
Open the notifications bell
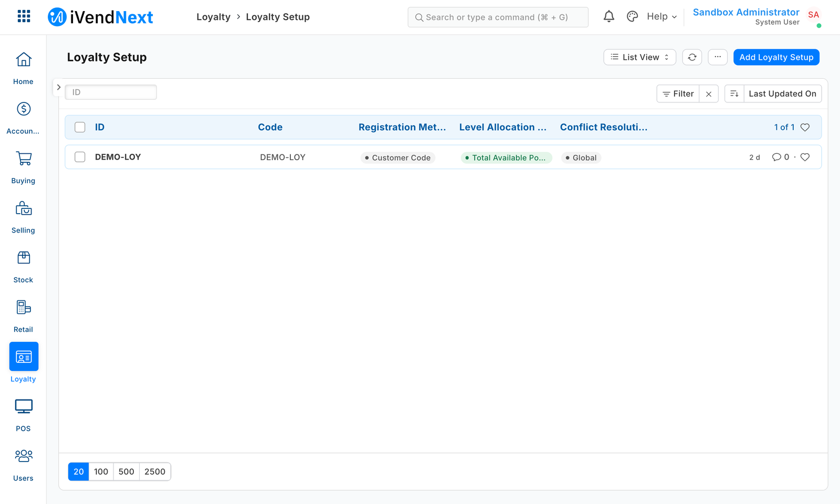(x=608, y=17)
